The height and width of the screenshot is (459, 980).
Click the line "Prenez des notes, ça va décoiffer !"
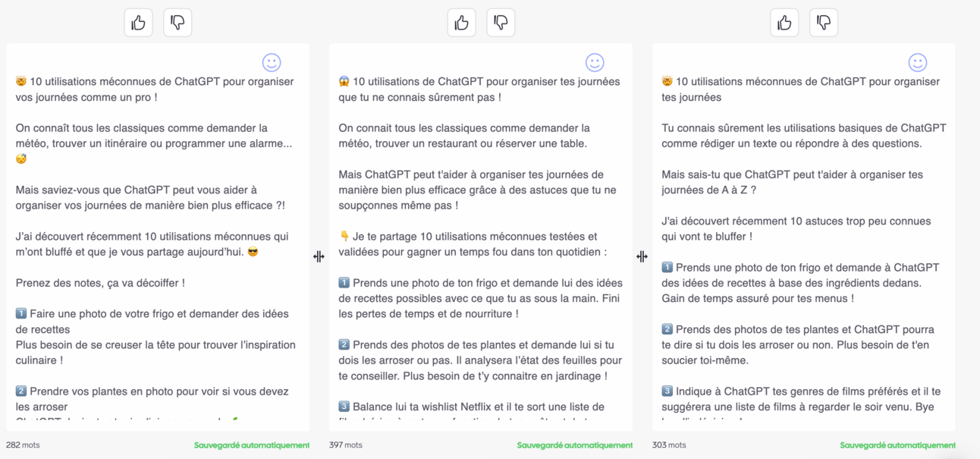(100, 283)
